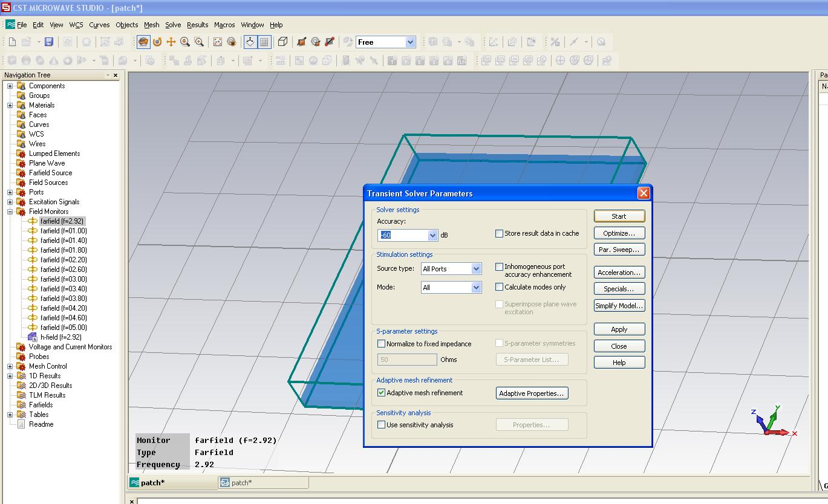This screenshot has width=828, height=504.
Task: Click the Reset view to structure icon
Action: [218, 42]
